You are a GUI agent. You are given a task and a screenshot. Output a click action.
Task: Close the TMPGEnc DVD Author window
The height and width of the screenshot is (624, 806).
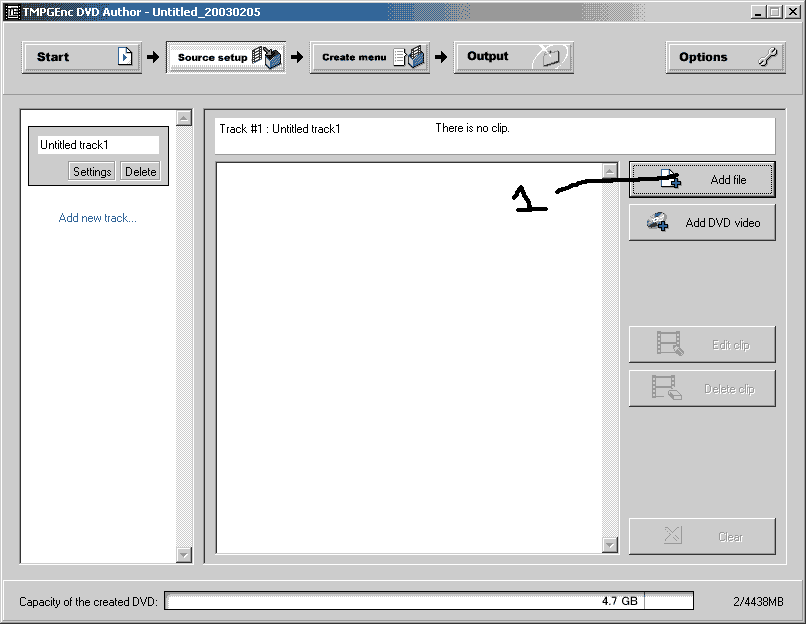[793, 12]
